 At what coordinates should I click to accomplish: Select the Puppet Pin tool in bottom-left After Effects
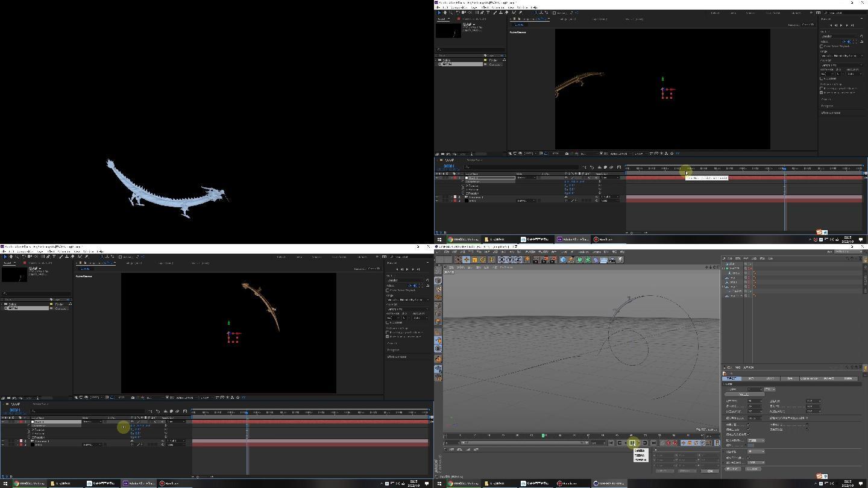(86, 256)
